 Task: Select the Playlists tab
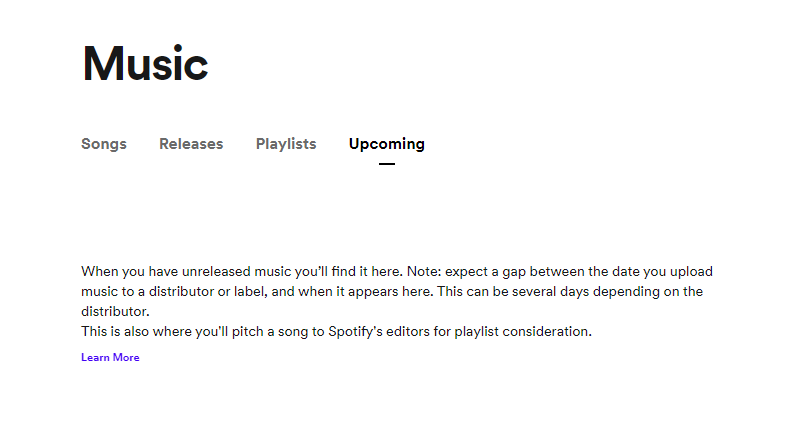286,144
